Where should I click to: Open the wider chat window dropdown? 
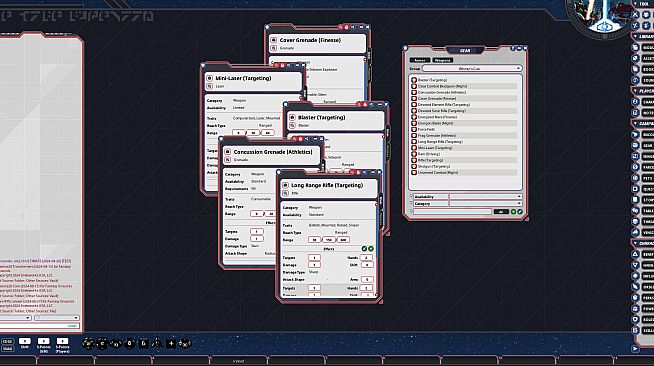click(56, 318)
